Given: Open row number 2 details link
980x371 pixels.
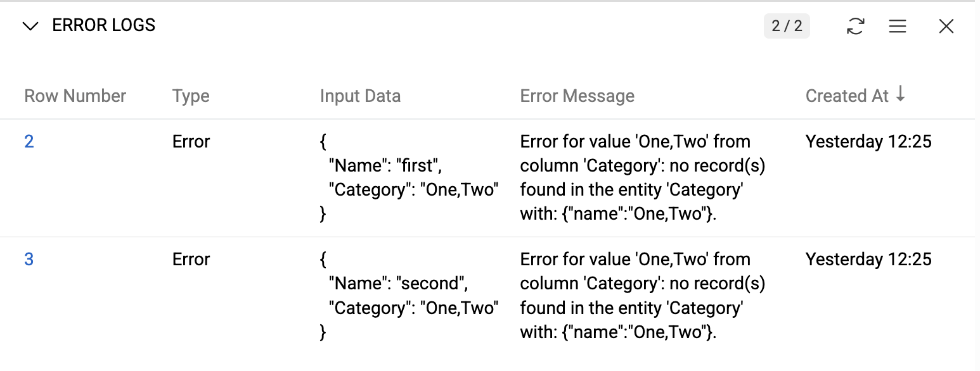Looking at the screenshot, I should point(29,141).
